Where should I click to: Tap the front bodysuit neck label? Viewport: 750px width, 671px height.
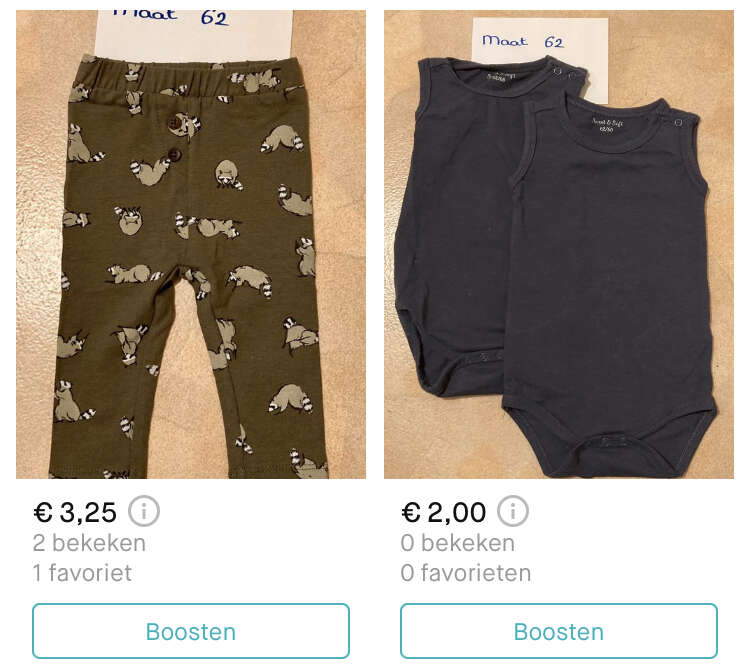coord(607,125)
